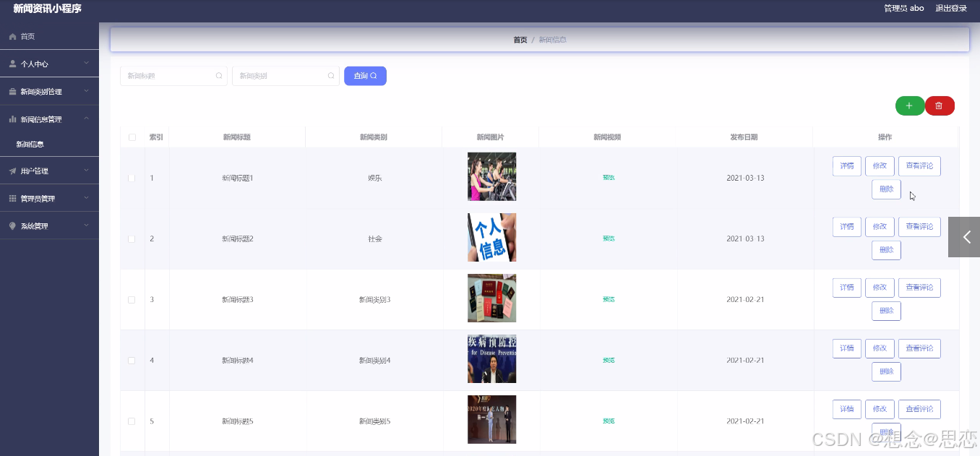Open 详情 for row 新闻标题1
The height and width of the screenshot is (456, 980).
point(847,166)
